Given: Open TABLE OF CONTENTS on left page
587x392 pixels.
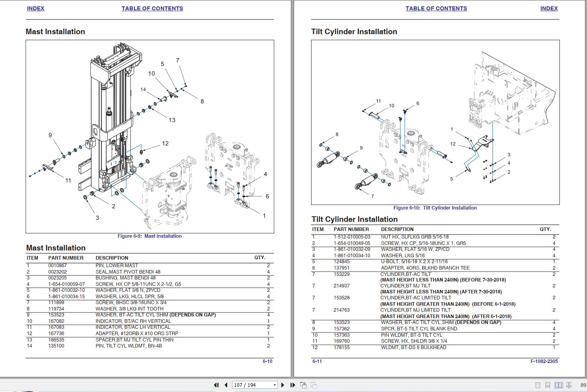Looking at the screenshot, I should coord(152,8).
